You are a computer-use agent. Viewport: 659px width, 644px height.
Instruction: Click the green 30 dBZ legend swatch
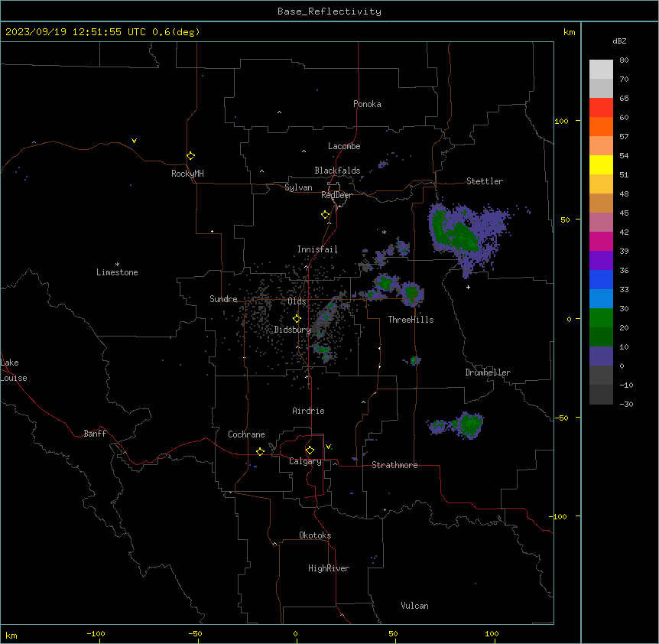[x=601, y=318]
